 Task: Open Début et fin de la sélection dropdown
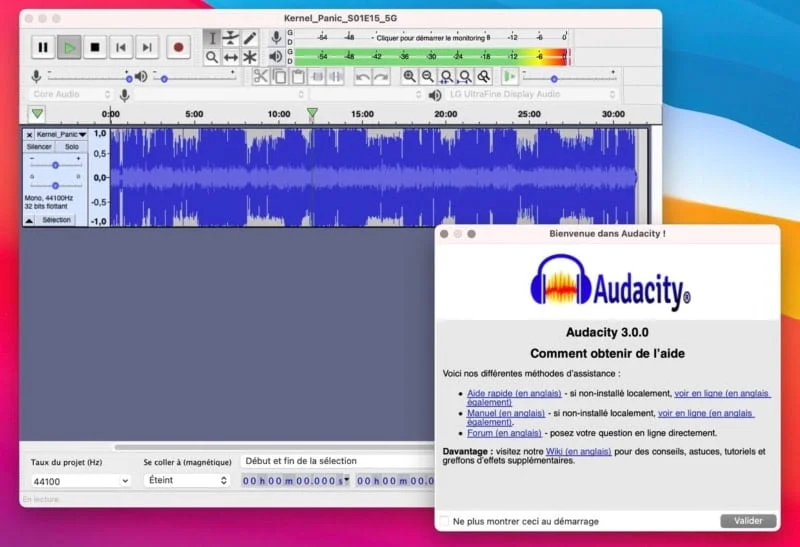[x=338, y=461]
